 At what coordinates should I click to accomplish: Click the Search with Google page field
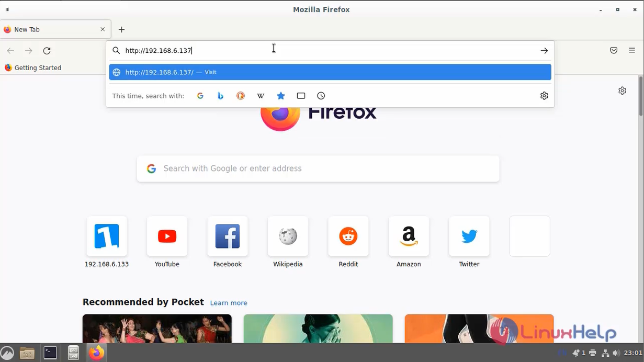(x=318, y=168)
